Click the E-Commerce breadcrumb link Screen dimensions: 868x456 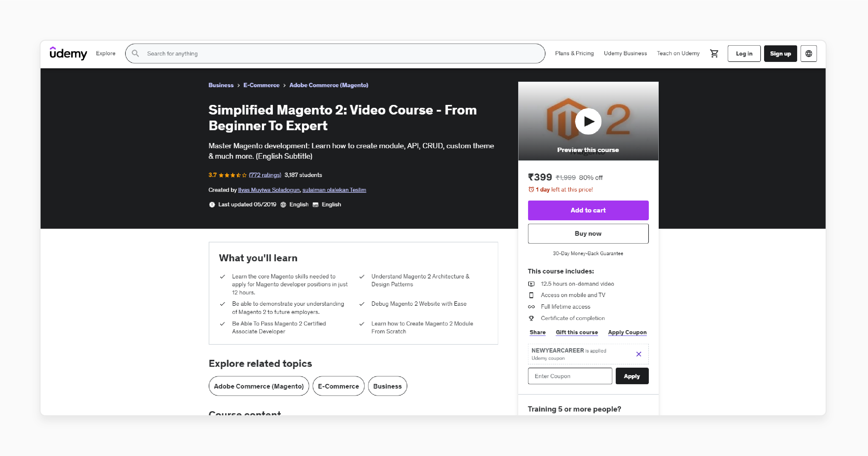pos(262,85)
